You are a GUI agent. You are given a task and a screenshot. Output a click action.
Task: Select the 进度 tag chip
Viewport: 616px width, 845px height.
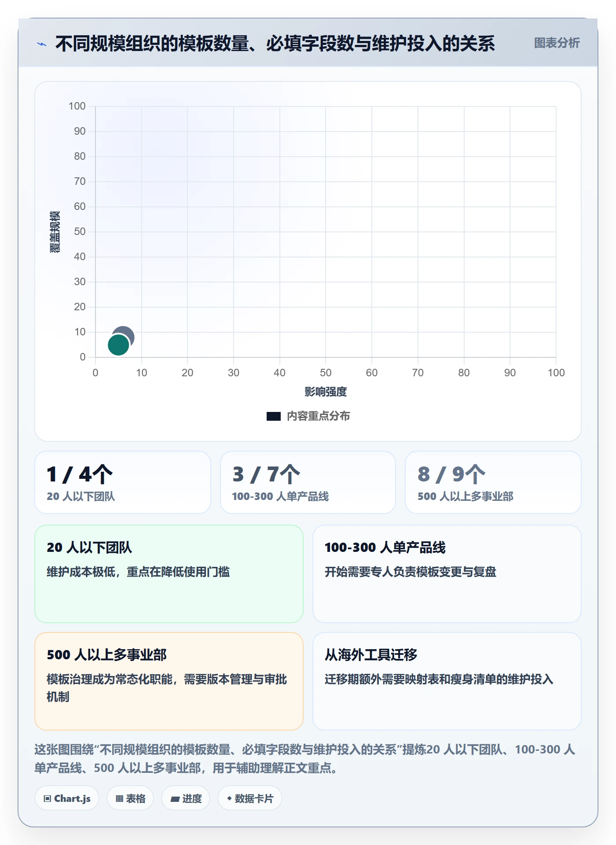coord(186,798)
